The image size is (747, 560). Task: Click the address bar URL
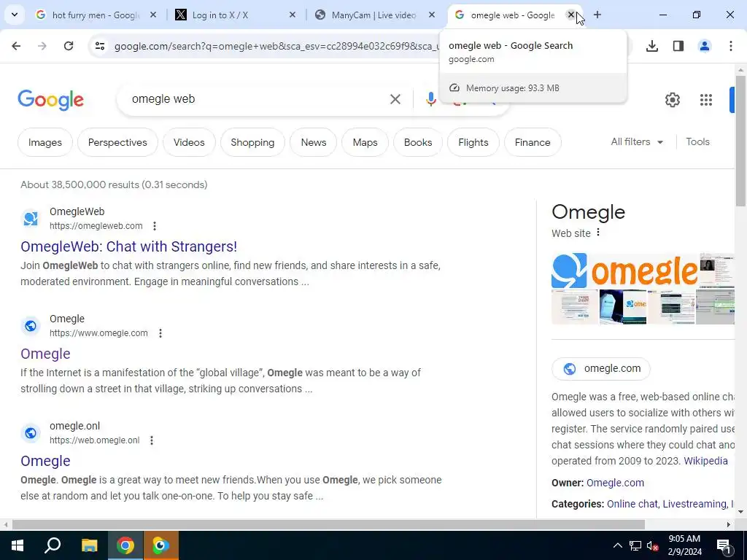276,46
